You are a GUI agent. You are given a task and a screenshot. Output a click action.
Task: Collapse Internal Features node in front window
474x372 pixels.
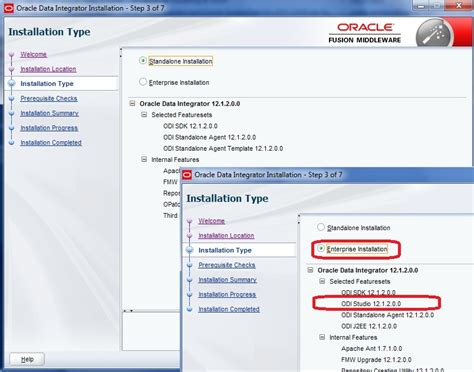[x=322, y=337]
